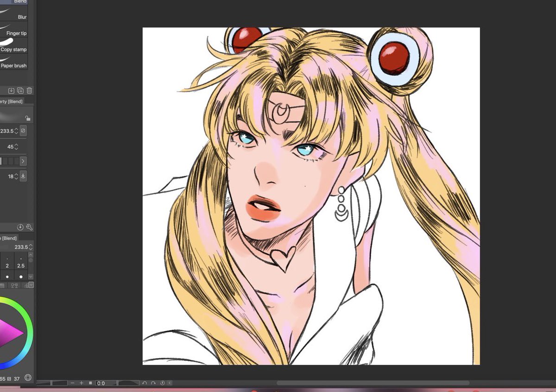Select the highlighted Blend sub tool
The image size is (556, 392).
pos(14,2)
